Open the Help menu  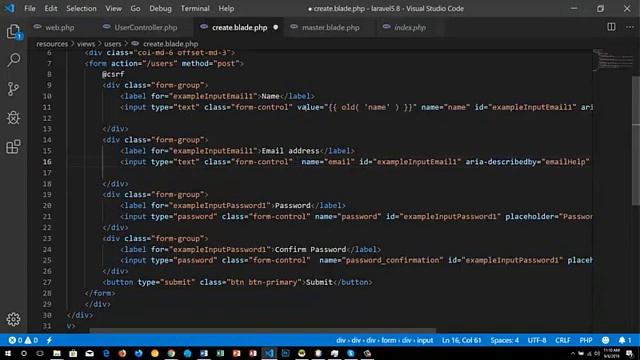coord(226,8)
